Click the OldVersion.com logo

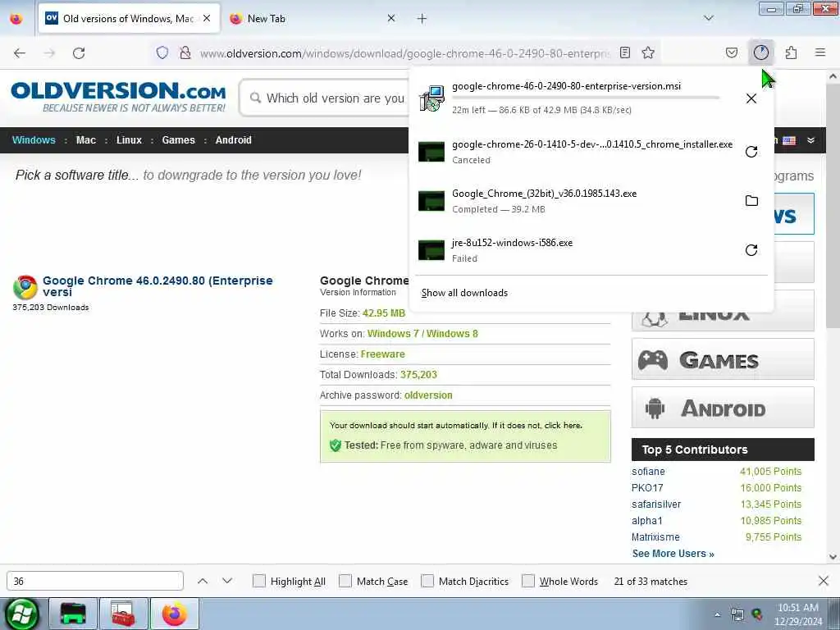point(118,97)
